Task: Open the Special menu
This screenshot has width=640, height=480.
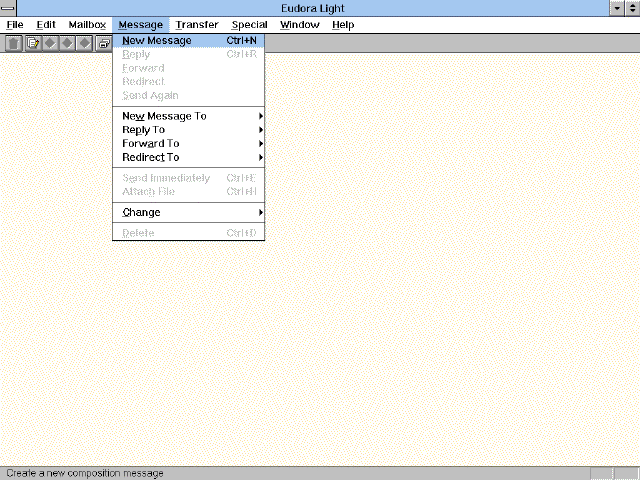Action: [x=249, y=25]
